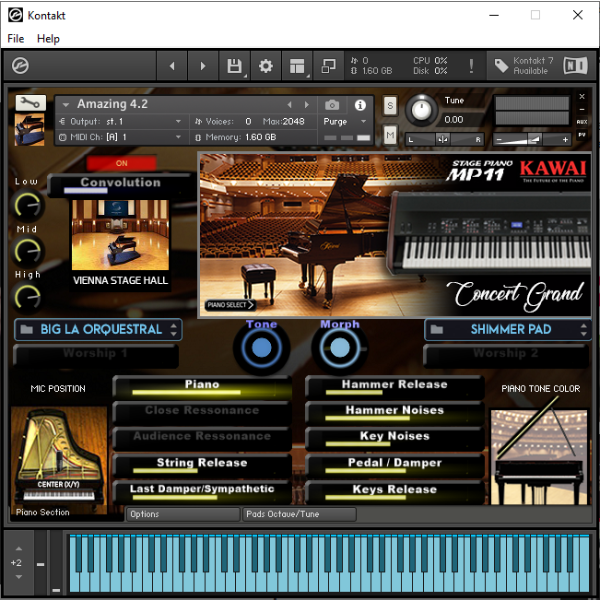Click the Convolution header button
600x600 pixels.
coord(121,185)
